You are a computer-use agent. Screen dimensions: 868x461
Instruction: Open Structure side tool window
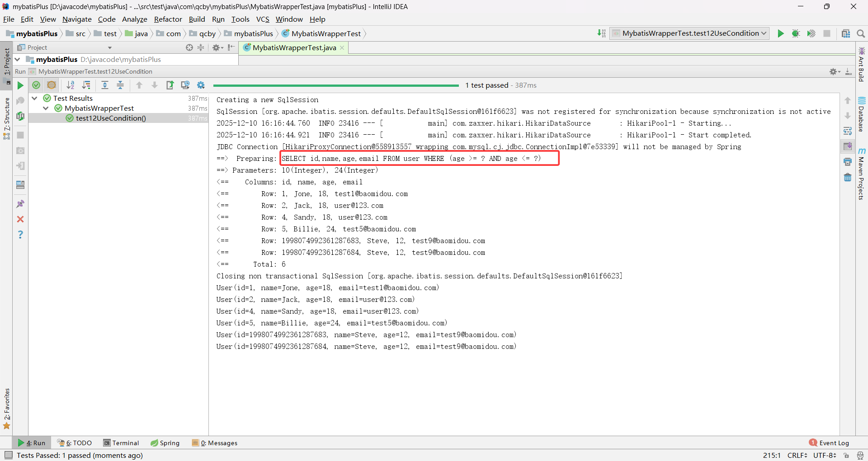pos(6,118)
